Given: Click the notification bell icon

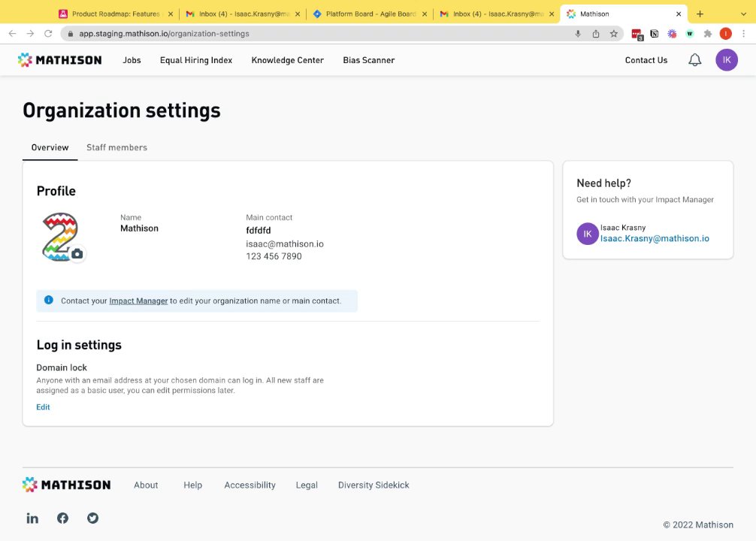Looking at the screenshot, I should [x=695, y=60].
